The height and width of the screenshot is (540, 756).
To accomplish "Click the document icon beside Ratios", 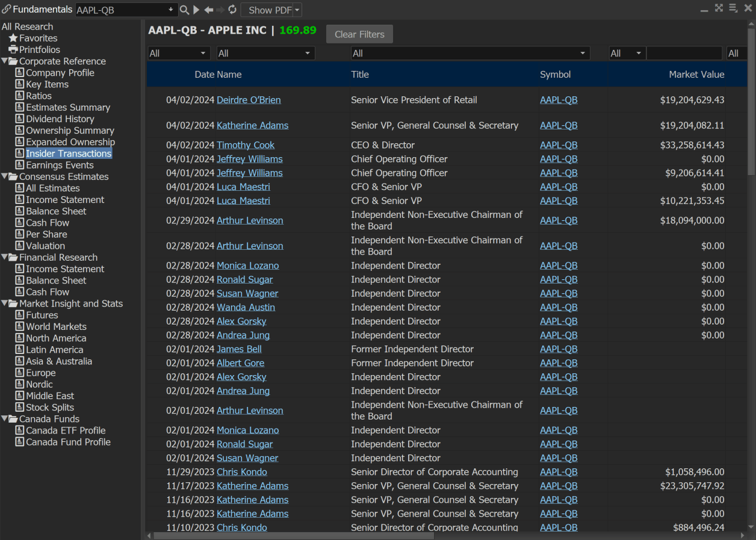I will coord(20,96).
